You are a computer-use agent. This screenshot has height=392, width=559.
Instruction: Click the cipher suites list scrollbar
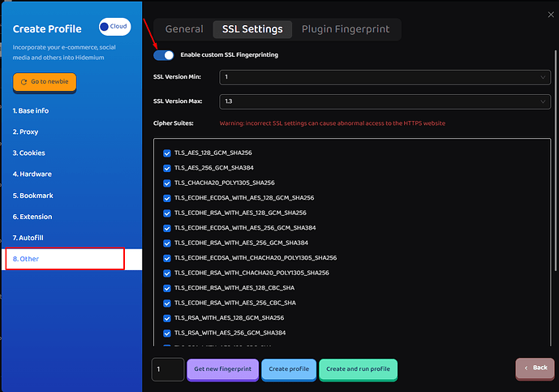(x=555, y=161)
